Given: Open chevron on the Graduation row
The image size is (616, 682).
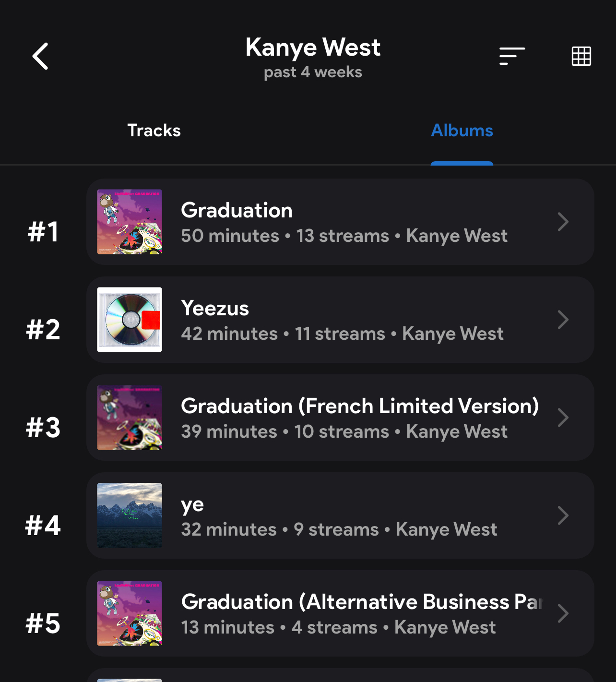Looking at the screenshot, I should click(563, 222).
